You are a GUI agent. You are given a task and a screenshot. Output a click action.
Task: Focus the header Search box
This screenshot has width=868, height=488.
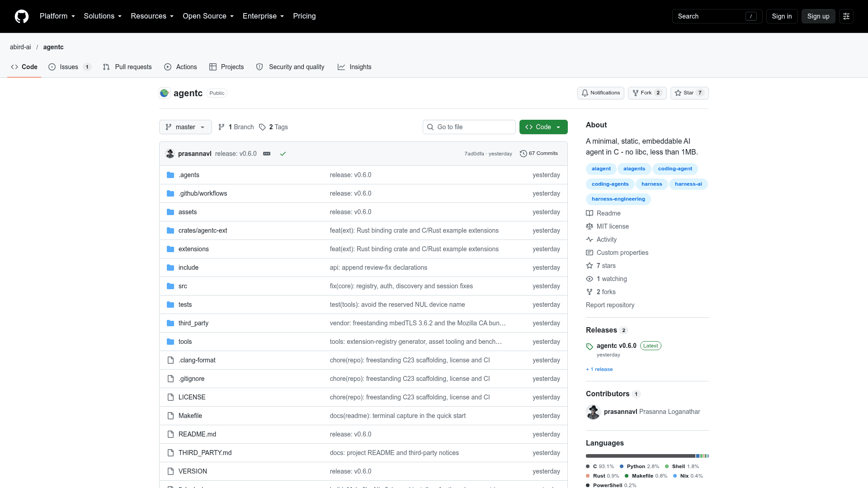[717, 16]
